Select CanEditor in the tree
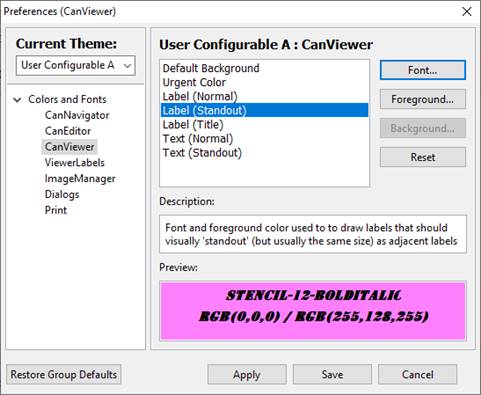Viewport: 481px width, 395px height. pyautogui.click(x=68, y=131)
